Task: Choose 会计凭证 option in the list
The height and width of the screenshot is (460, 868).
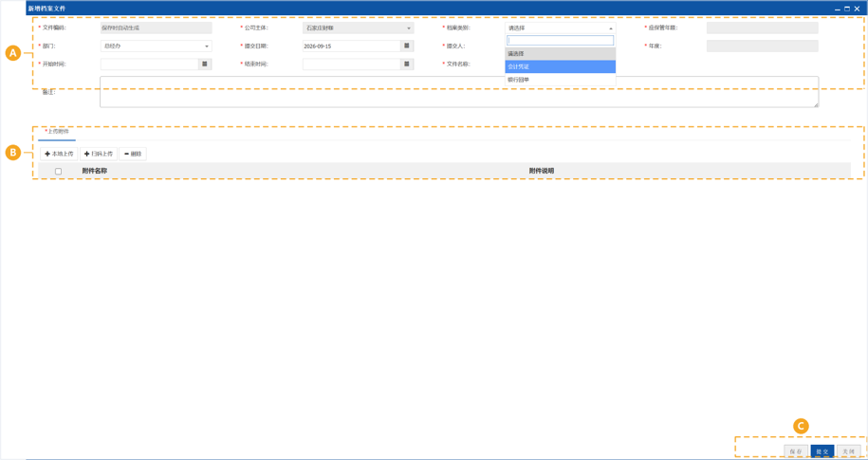Action: pos(561,66)
